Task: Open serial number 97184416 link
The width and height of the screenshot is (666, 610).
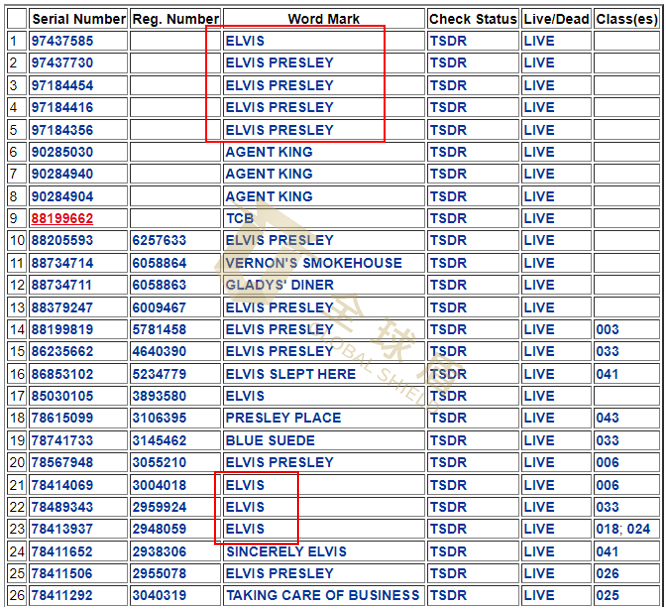Action: click(x=62, y=107)
